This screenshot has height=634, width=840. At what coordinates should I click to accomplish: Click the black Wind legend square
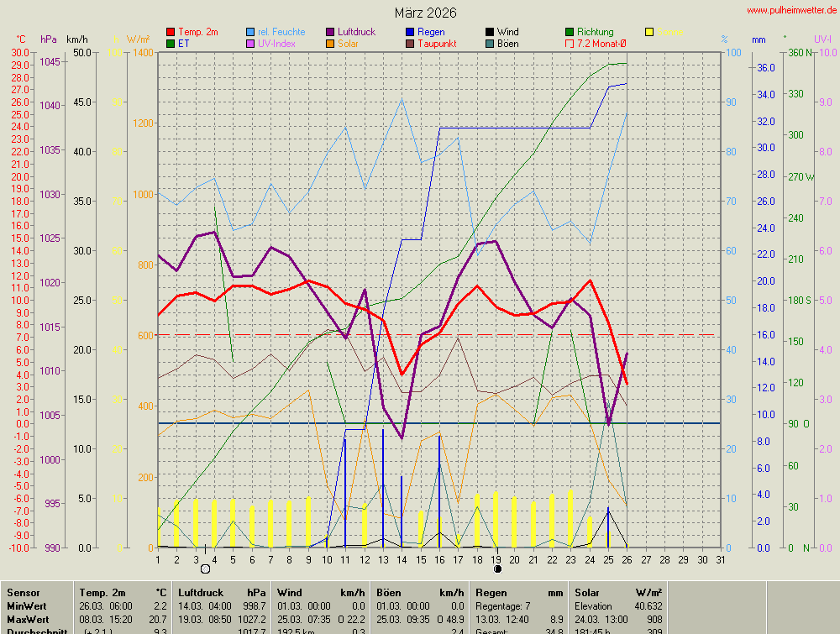[x=490, y=32]
